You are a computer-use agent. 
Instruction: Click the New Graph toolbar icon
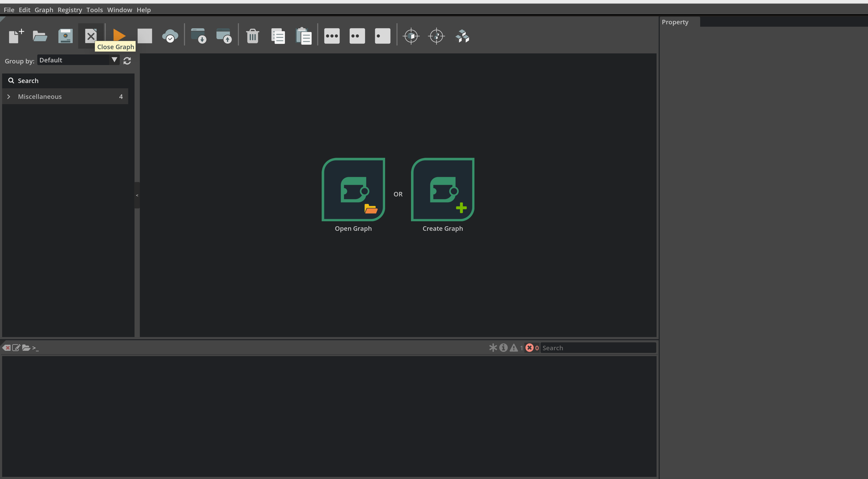tap(16, 36)
